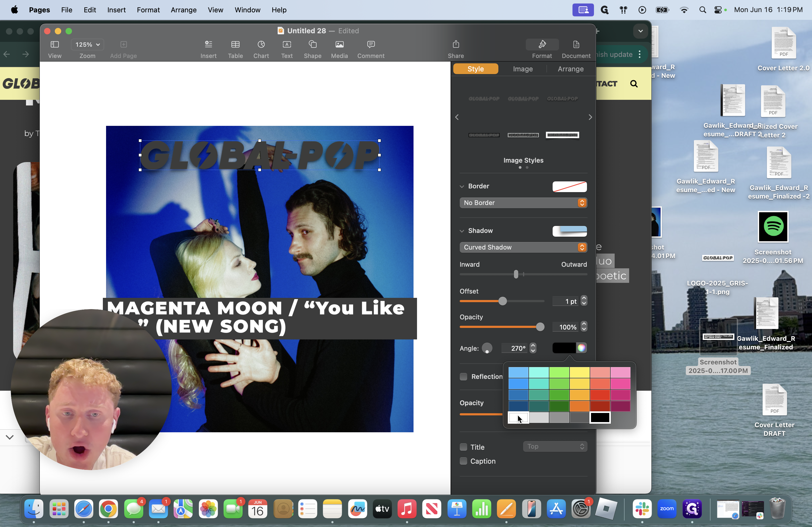Pick the white color swatch

[x=518, y=417]
